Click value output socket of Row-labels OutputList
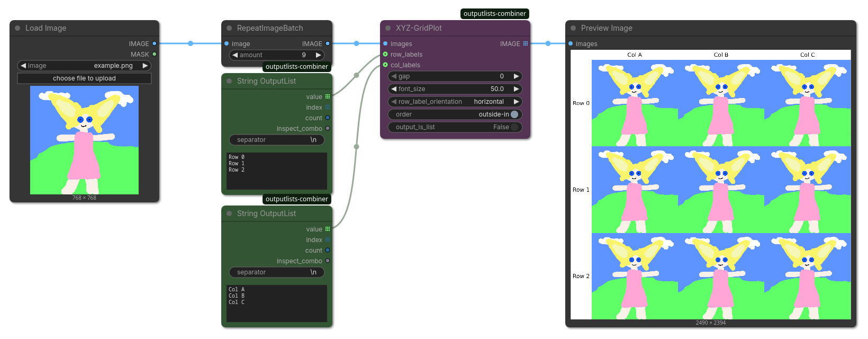 (328, 96)
